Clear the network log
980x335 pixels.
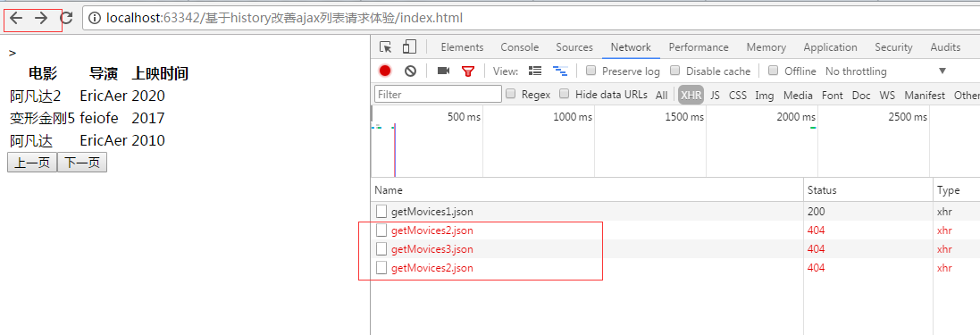click(410, 71)
